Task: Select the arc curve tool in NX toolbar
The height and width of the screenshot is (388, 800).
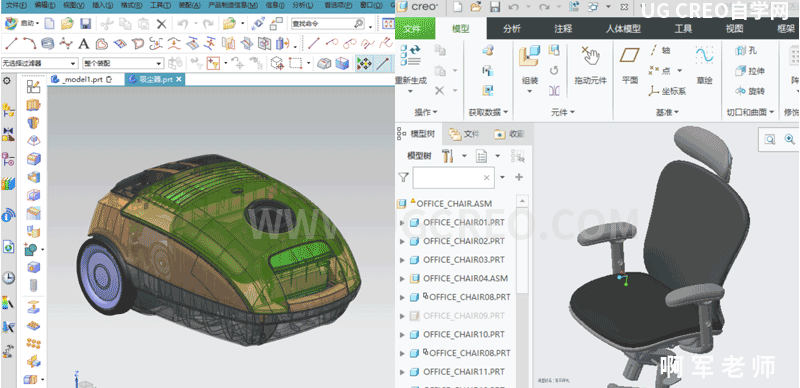Action: (29, 44)
